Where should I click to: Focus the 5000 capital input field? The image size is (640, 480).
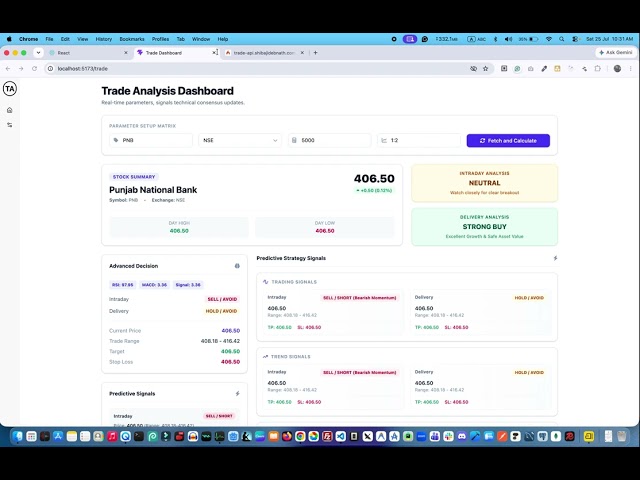coord(330,140)
